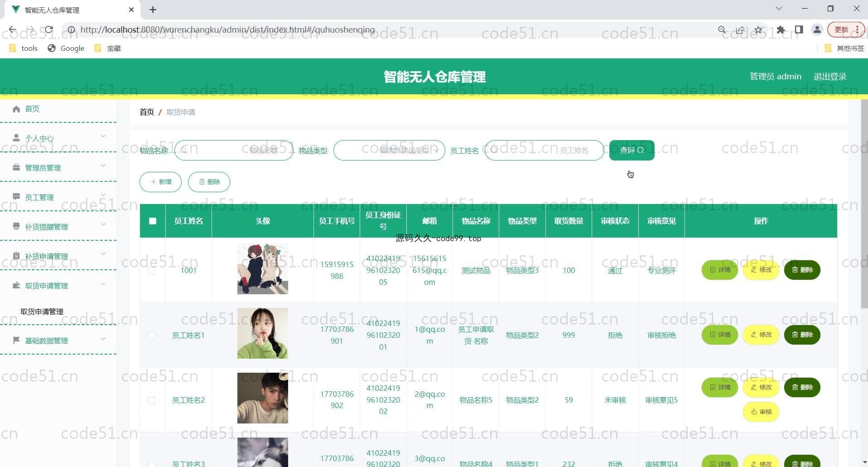
Task: Close the 智能无人仓库管理 browser tab
Action: pyautogui.click(x=131, y=10)
